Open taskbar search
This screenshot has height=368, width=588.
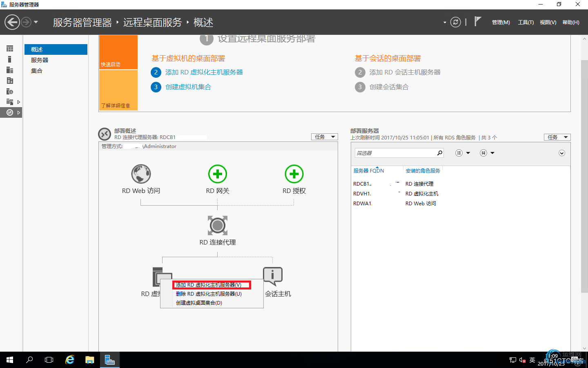(29, 360)
